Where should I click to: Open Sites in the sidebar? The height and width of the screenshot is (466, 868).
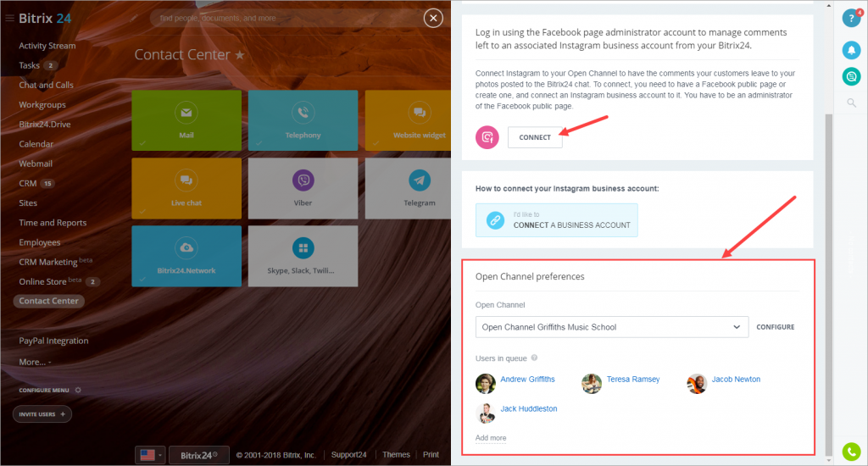[x=28, y=203]
